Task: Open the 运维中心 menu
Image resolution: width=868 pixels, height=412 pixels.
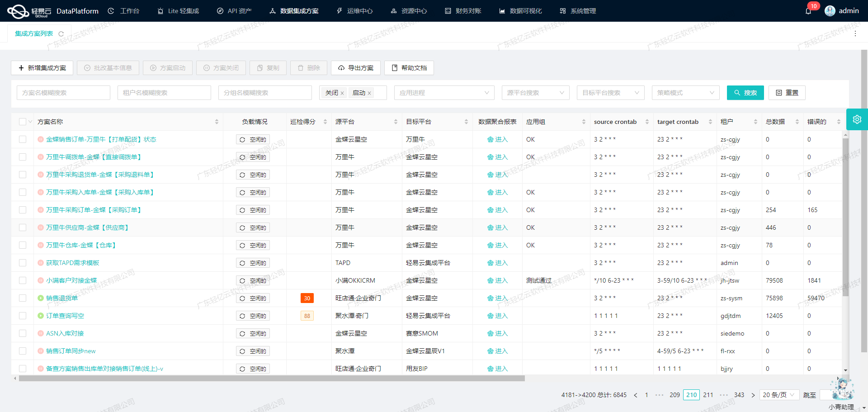Action: point(354,10)
